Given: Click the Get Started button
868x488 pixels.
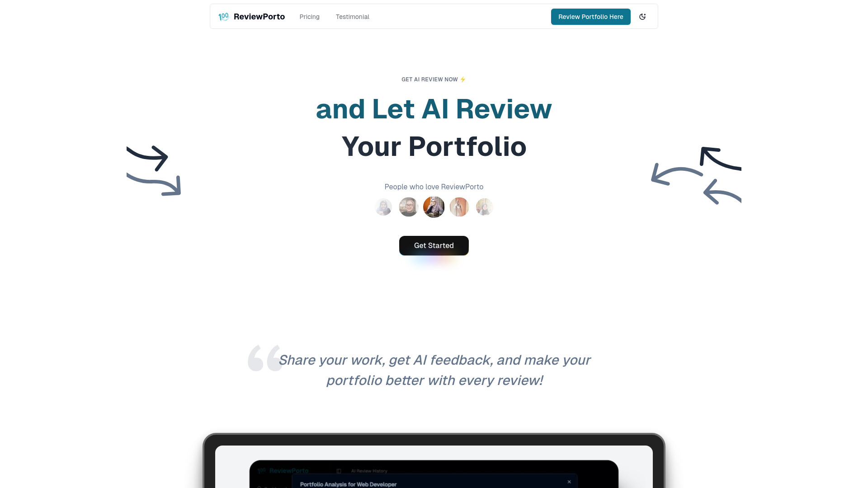Looking at the screenshot, I should 434,245.
